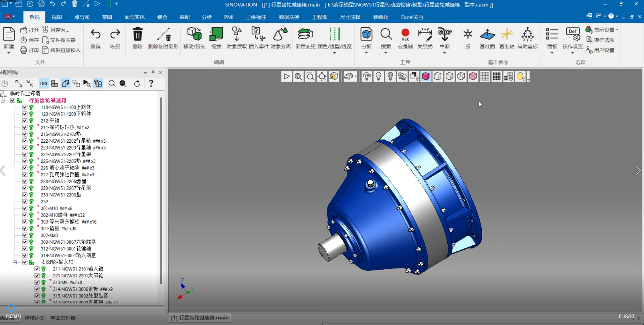Select the 辅助坐标 auxiliary coordinate tool
Screen dimensions: 644x325
[527, 35]
